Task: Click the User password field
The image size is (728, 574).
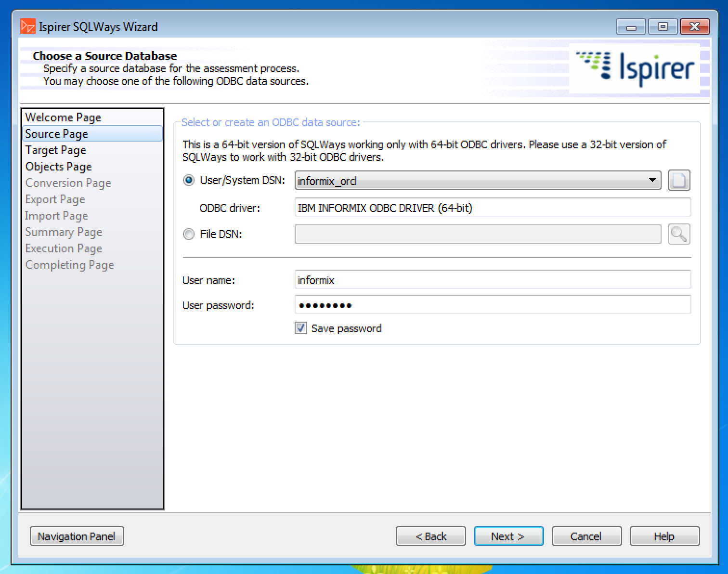Action: (x=493, y=305)
